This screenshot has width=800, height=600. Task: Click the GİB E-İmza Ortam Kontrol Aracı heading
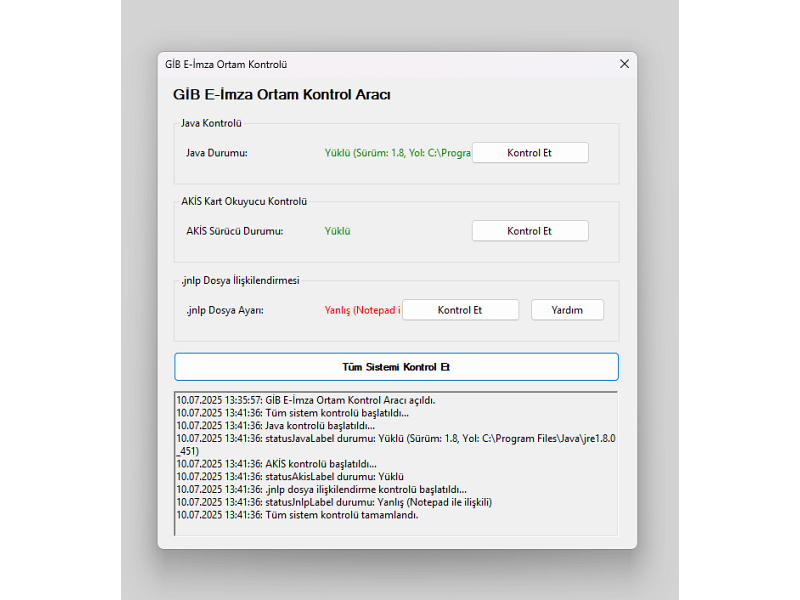(x=281, y=95)
